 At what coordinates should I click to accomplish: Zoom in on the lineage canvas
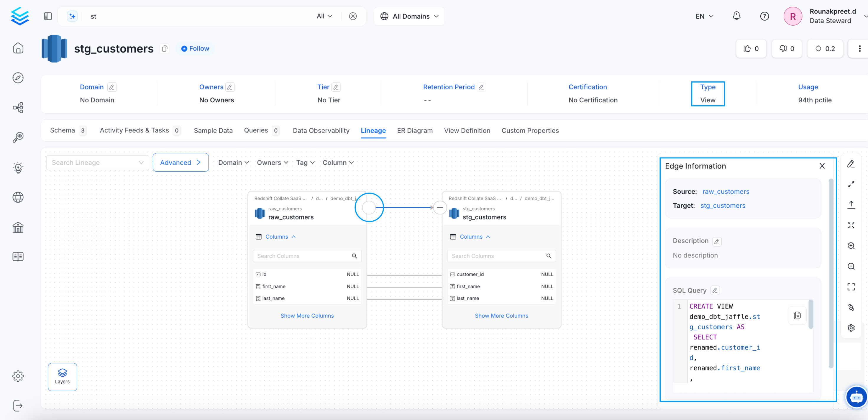851,246
